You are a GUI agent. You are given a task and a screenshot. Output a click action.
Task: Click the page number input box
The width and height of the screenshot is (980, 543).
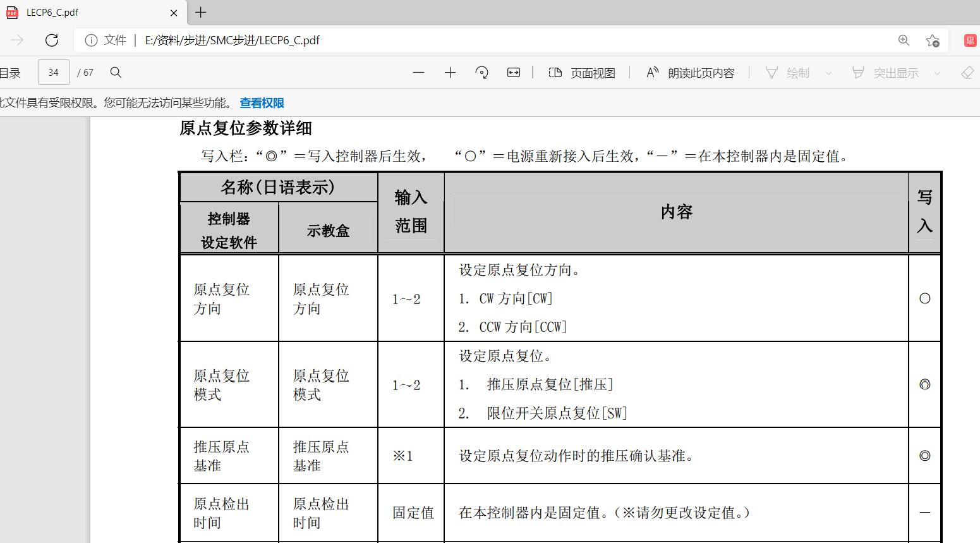[x=54, y=73]
